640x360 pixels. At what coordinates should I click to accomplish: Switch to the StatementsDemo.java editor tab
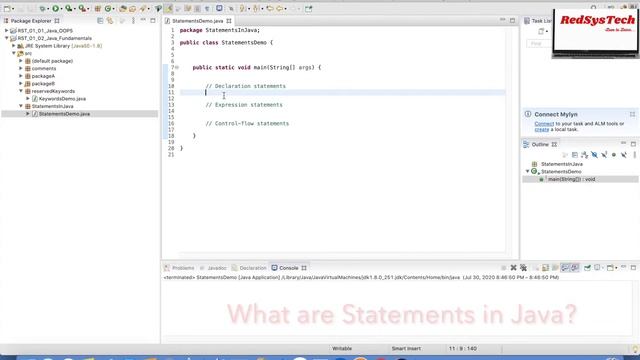198,21
